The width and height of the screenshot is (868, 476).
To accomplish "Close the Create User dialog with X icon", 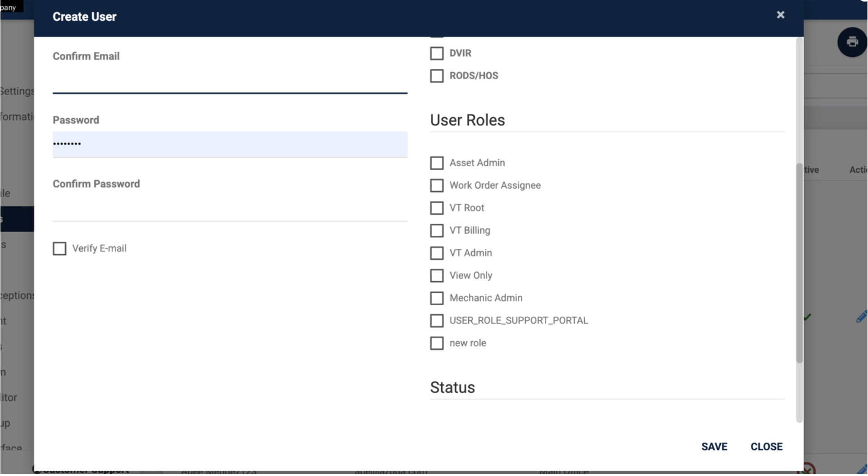I will click(x=781, y=15).
